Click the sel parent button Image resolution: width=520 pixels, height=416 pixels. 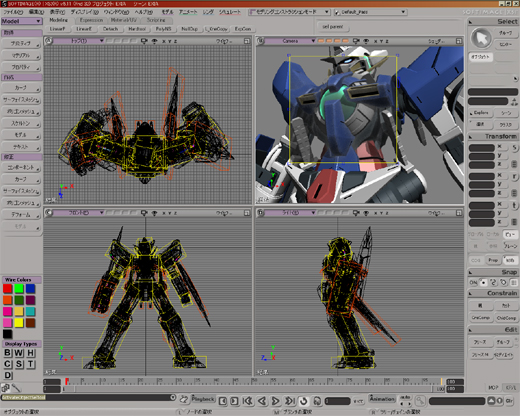tap(332, 27)
